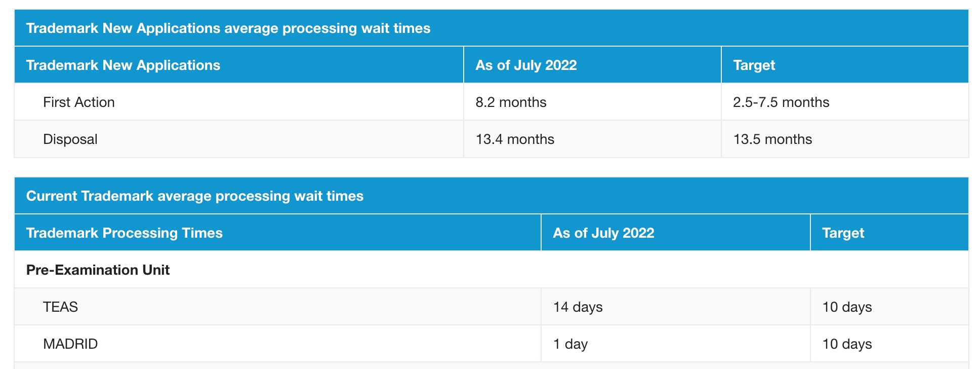
Task: Click the '1 day' cell
Action: 570,344
